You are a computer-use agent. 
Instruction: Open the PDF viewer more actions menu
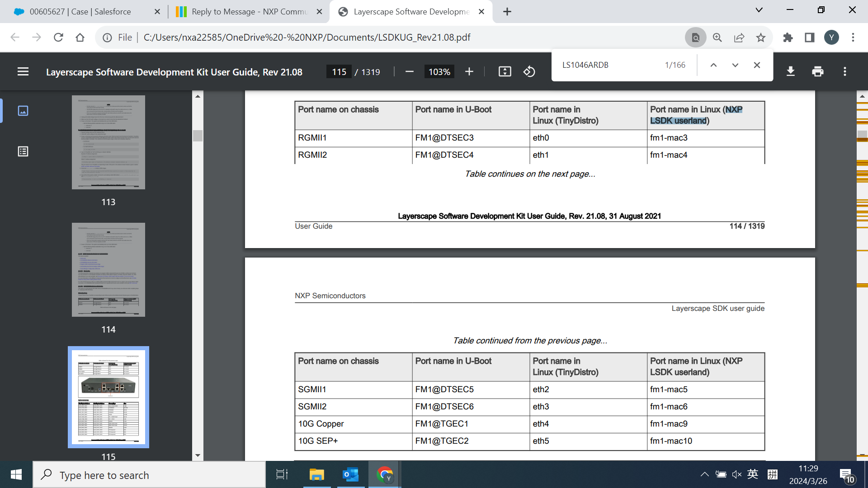click(844, 71)
